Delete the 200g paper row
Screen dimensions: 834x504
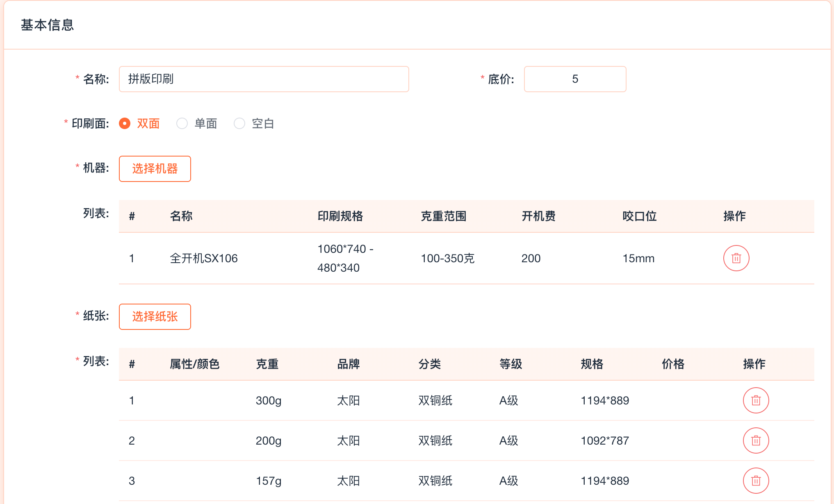[756, 440]
